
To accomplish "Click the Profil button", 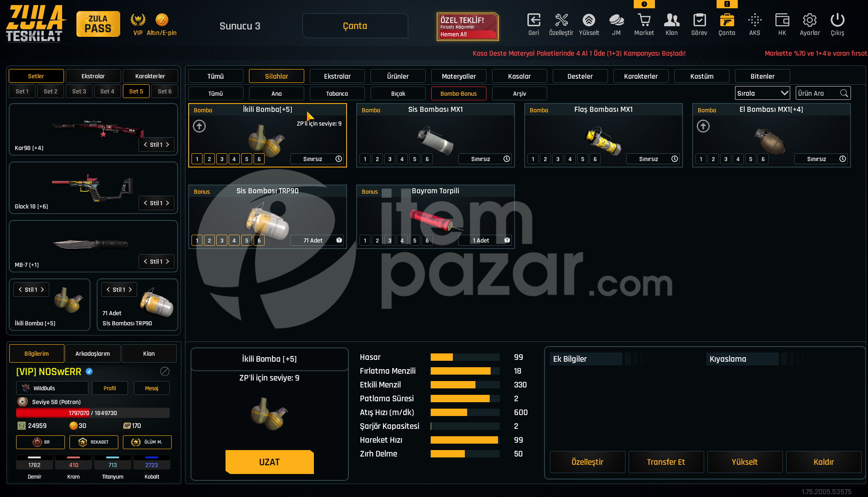I will tap(110, 388).
